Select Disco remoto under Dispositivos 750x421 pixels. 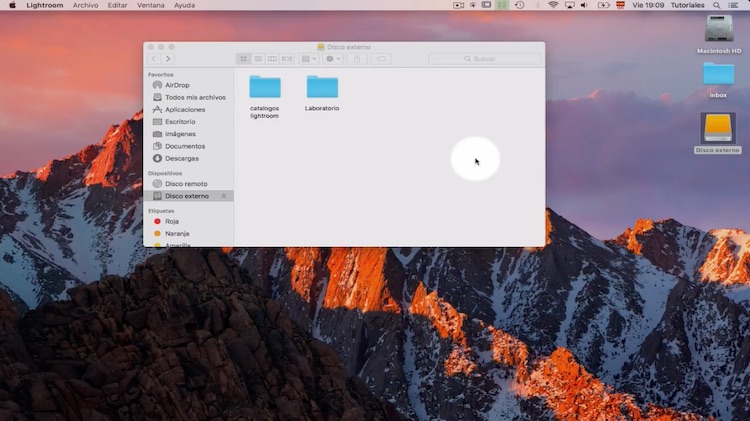(188, 184)
